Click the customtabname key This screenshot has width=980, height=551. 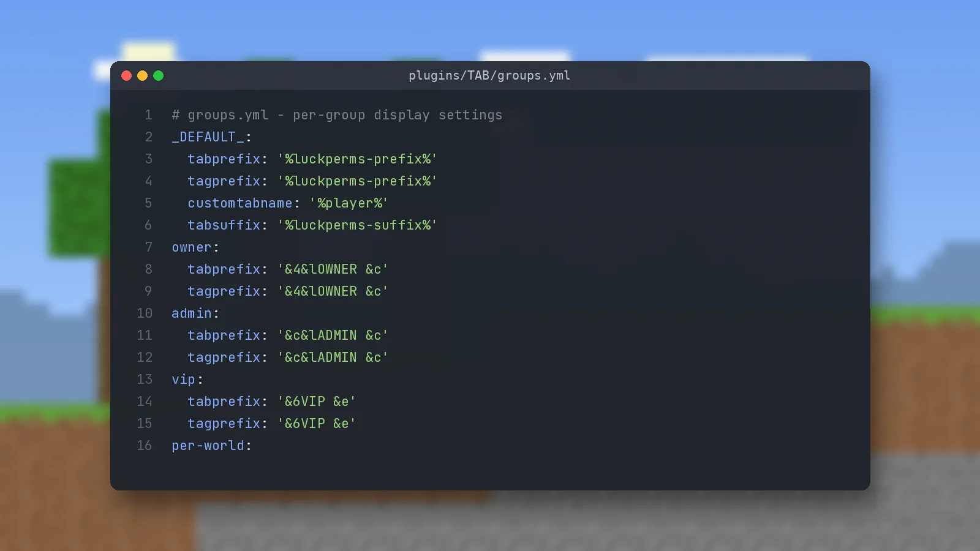tap(240, 203)
